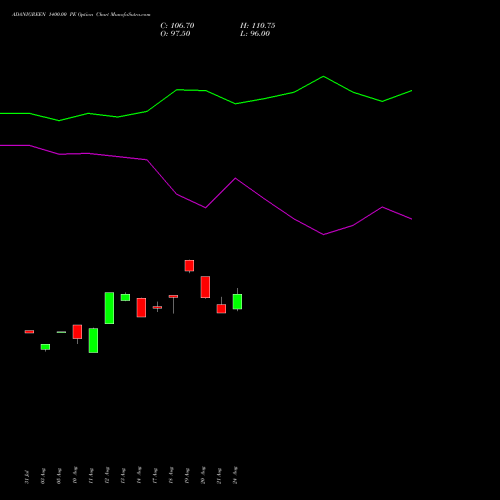500x500 pixels.
Task: Click the red candle above 14 Aug
Action: point(141,308)
